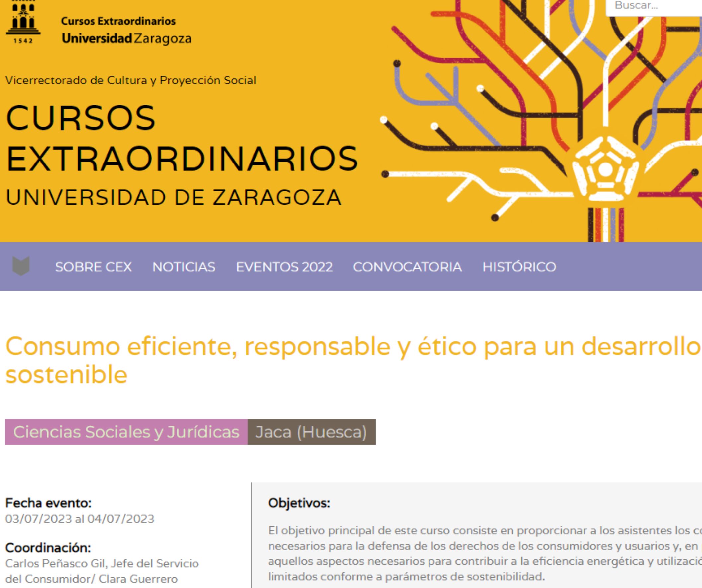The width and height of the screenshot is (702, 588).
Task: Click Vicerrectorado de Cultura y Proyección Social
Action: pyautogui.click(x=130, y=80)
